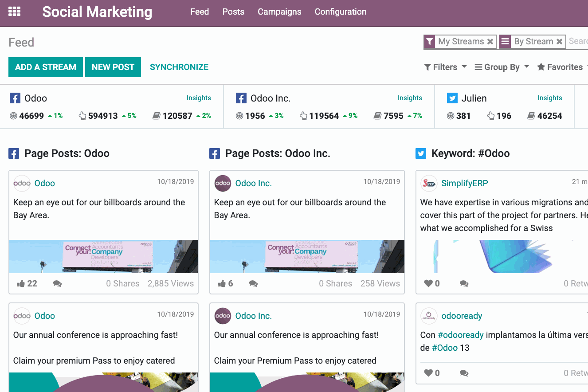
Task: Open Insights for Julien account
Action: tap(550, 98)
